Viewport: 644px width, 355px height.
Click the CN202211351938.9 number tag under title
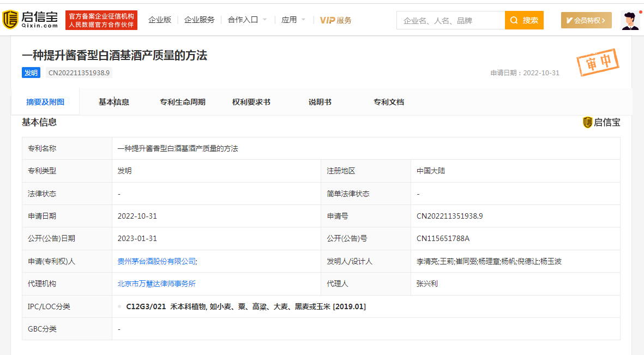point(79,73)
